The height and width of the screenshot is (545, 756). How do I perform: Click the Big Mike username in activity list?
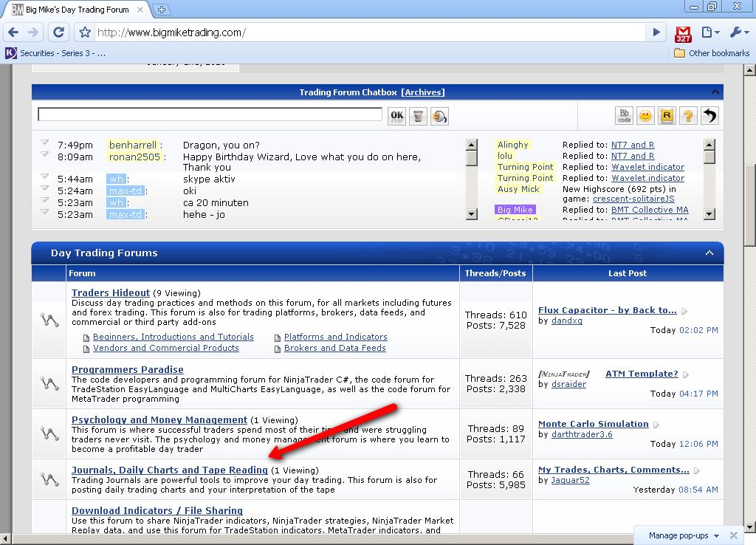[x=515, y=210]
